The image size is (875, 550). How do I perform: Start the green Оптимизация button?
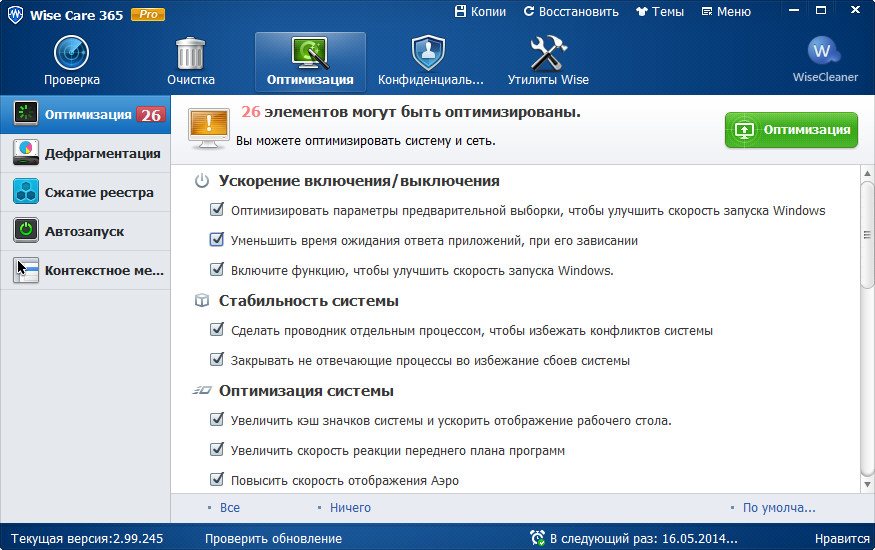pyautogui.click(x=791, y=130)
